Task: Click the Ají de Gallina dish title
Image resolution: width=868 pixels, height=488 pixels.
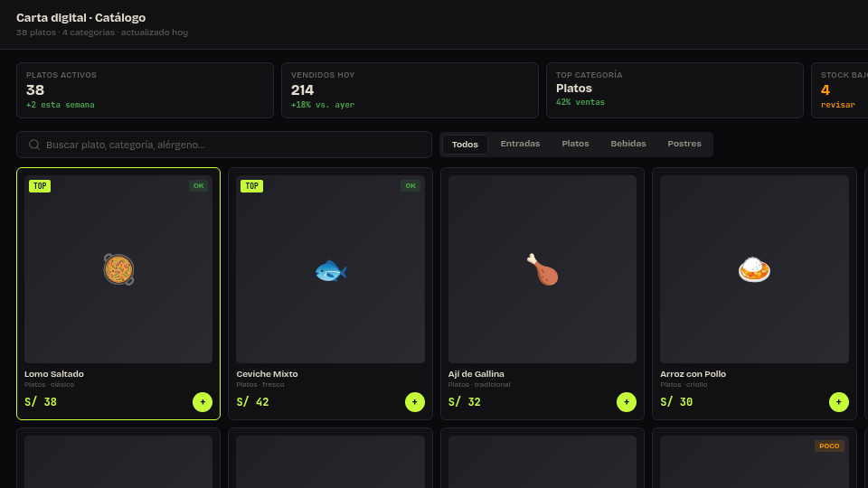Action: pyautogui.click(x=476, y=374)
